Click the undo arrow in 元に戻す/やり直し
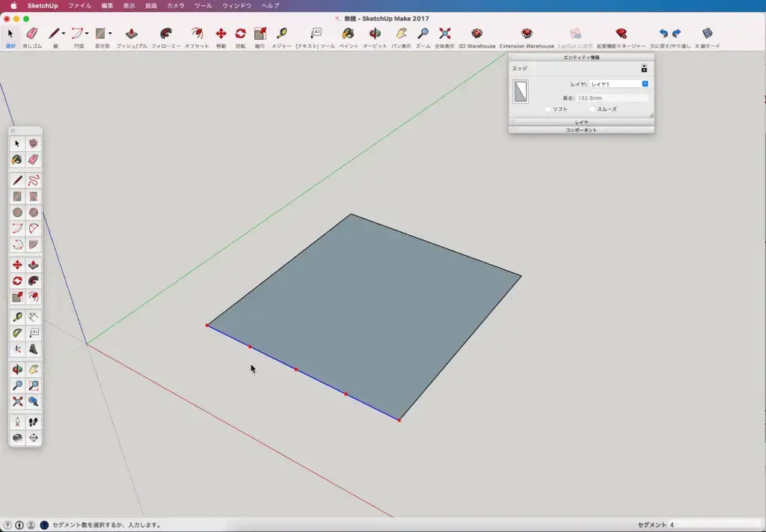The width and height of the screenshot is (766, 532). point(664,34)
